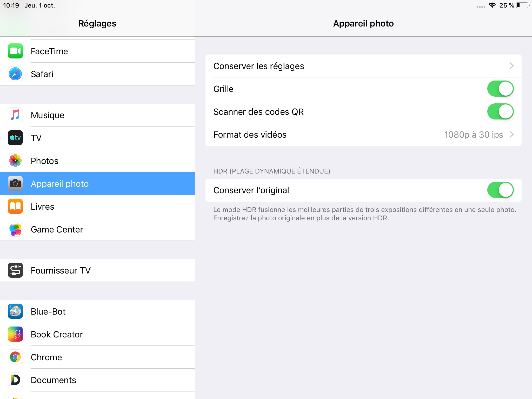
Task: Disable the Grille toggle
Action: [x=500, y=89]
